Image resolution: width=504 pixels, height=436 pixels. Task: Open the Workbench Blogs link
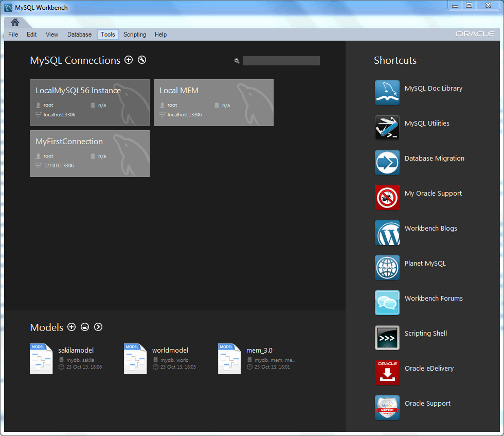(431, 229)
